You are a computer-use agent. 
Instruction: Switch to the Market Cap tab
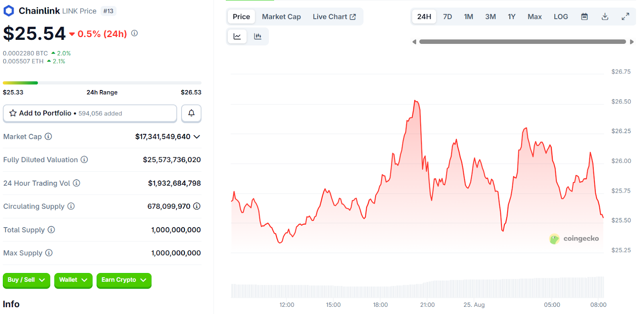[281, 16]
